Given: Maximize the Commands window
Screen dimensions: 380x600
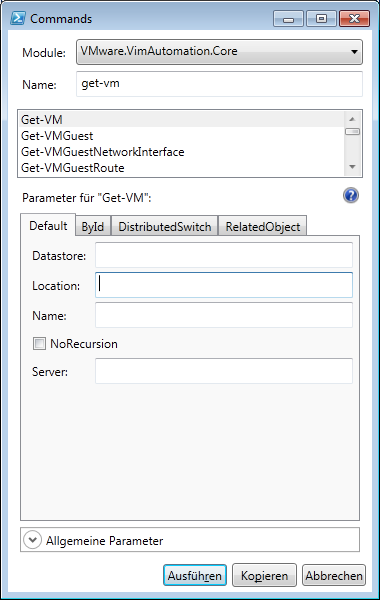Looking at the screenshot, I should tap(321, 19).
